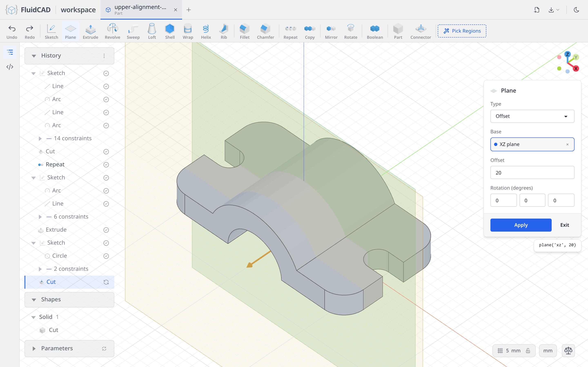Viewport: 588px width, 367px height.
Task: Toggle the grid snap lock
Action: tap(528, 350)
